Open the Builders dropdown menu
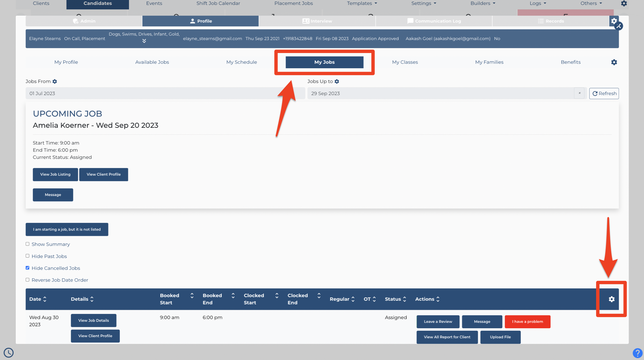Viewport: 644px width, 360px height. pos(483,3)
